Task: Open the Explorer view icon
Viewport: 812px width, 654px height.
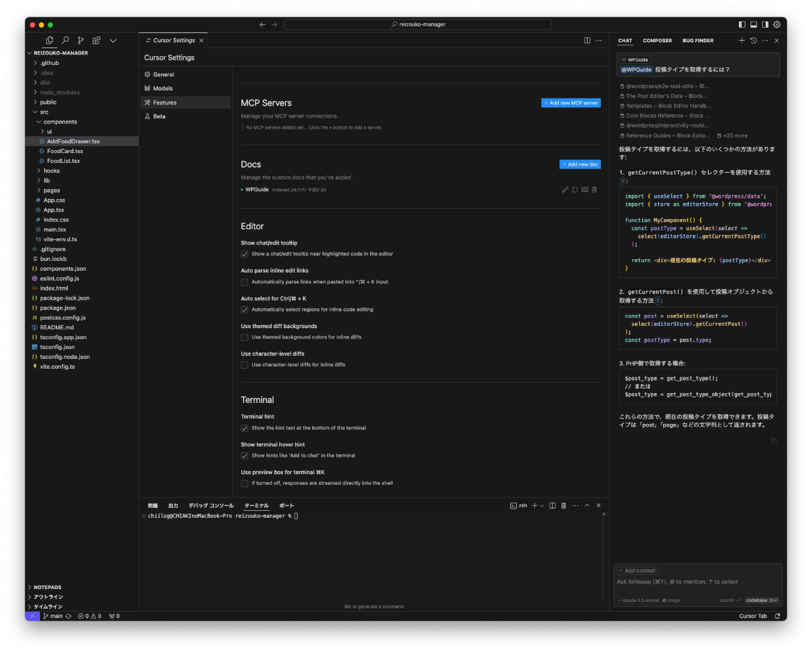Action: pyautogui.click(x=49, y=41)
